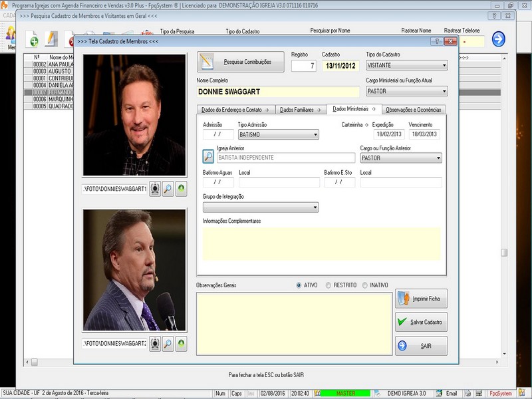Viewport: 532px width, 399px height.
Task: Click the magnifier icon for second photo path
Action: click(x=168, y=344)
